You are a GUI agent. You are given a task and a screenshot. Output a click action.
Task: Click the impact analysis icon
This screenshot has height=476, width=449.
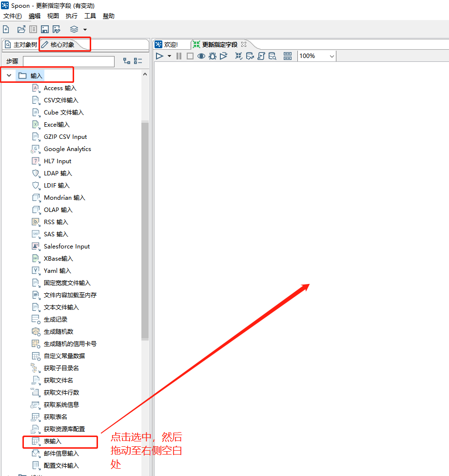pos(250,56)
